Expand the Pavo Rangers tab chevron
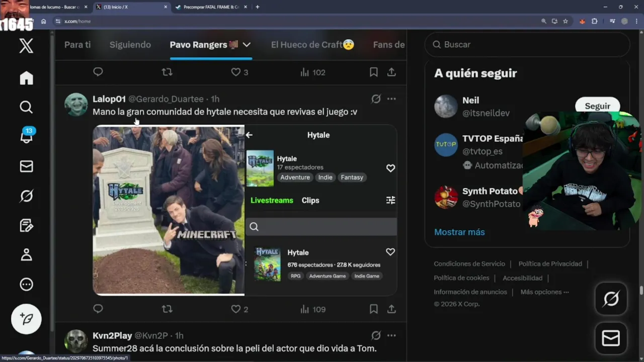The height and width of the screenshot is (362, 644). pos(247,45)
